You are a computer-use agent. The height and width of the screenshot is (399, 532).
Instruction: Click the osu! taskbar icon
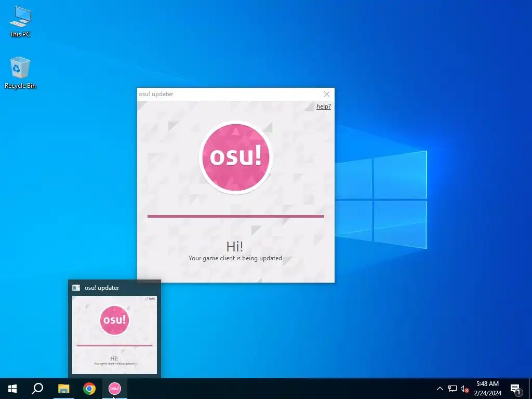(115, 389)
